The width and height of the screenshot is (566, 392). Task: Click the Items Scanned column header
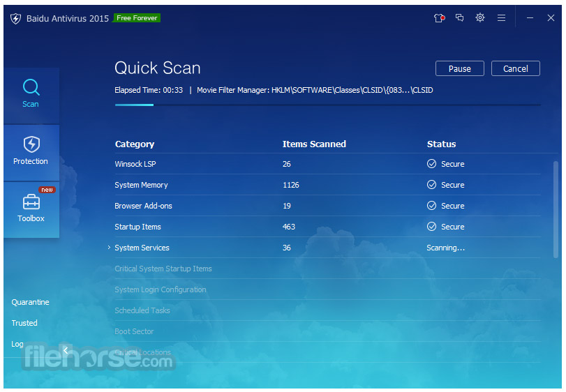314,144
